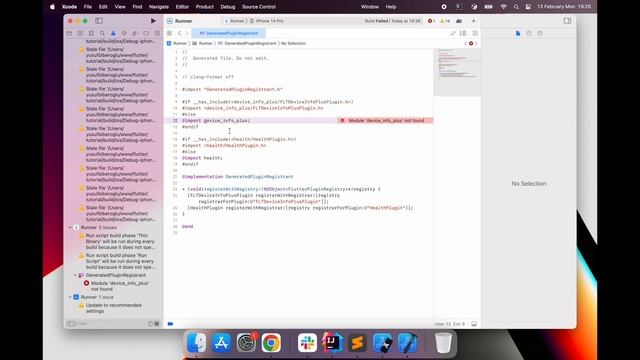Collapse the GeneratedPluginRegistrant issue group

(x=75, y=275)
